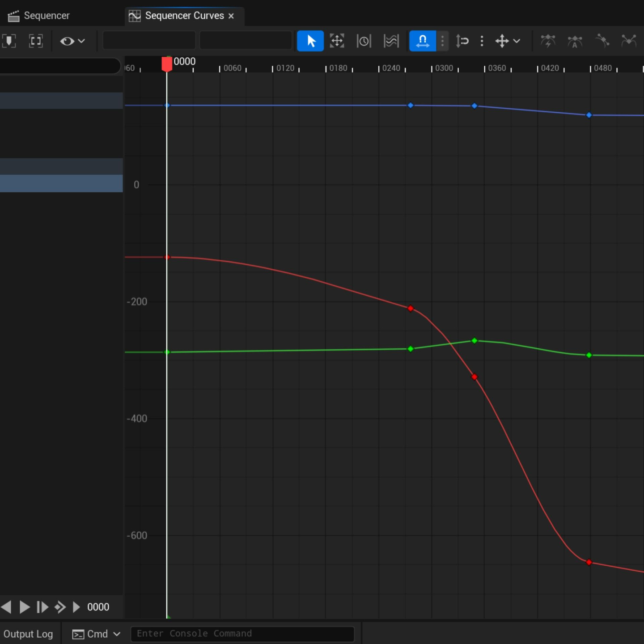This screenshot has height=644, width=644.
Task: Click the 0120 label on the time ruler
Action: pos(285,68)
